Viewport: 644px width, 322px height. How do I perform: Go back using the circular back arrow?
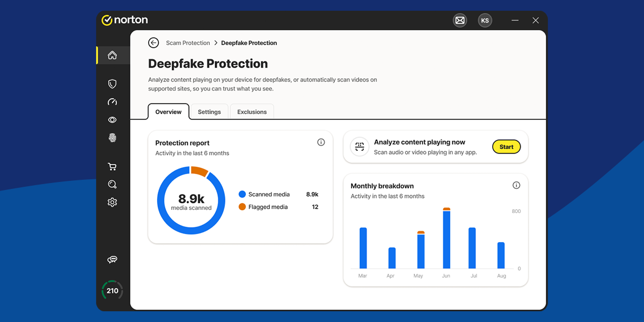click(x=153, y=42)
